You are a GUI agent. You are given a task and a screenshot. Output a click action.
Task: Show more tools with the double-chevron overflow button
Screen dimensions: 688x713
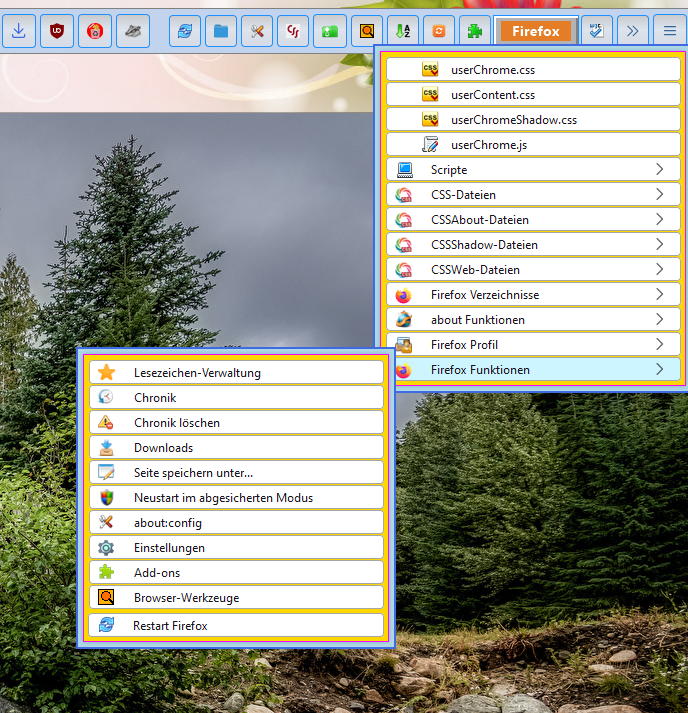click(632, 31)
